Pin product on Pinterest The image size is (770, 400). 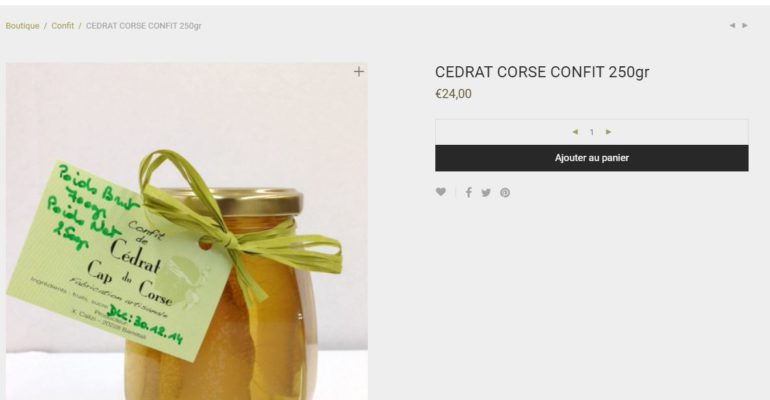click(505, 192)
